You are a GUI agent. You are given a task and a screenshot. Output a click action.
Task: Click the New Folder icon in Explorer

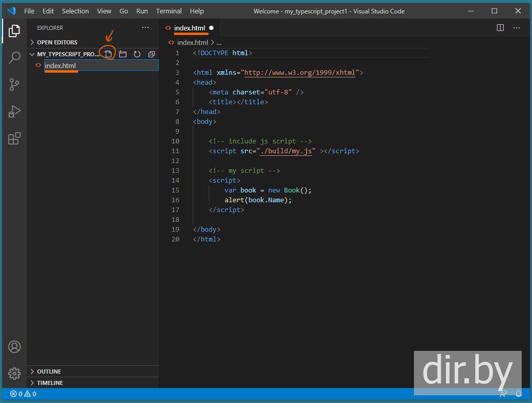(x=123, y=54)
